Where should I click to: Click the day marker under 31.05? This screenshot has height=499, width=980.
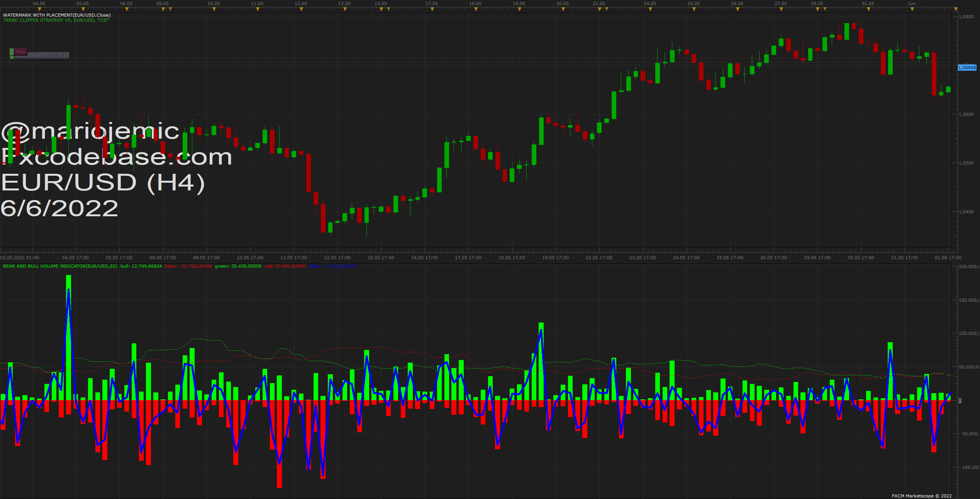[x=868, y=9]
